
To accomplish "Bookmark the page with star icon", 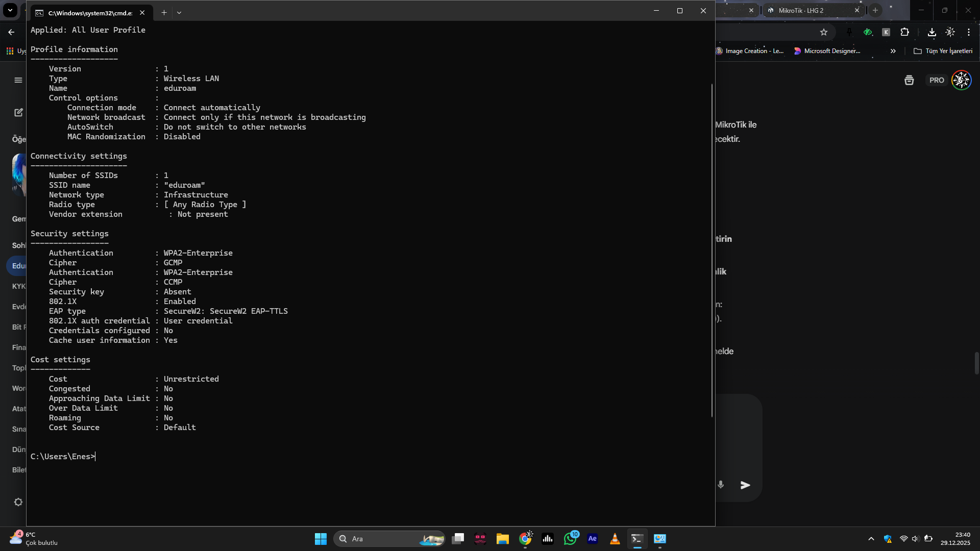I will tap(823, 32).
